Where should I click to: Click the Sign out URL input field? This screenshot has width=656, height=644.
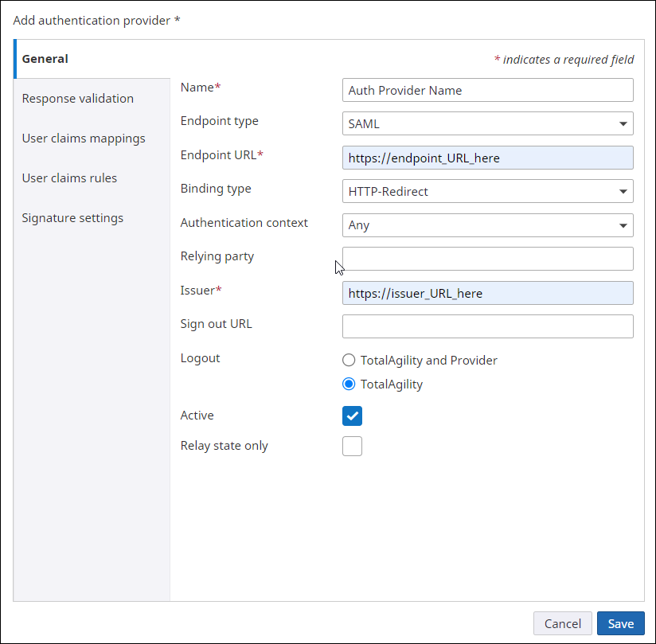[486, 326]
